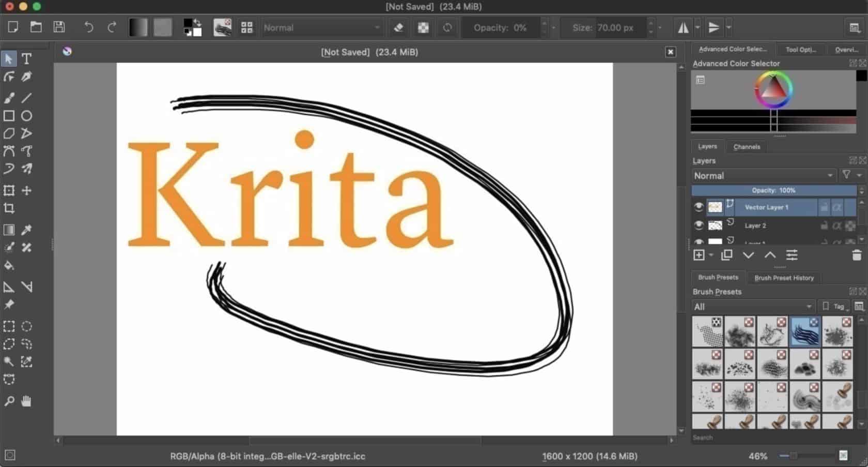Save the document

59,27
